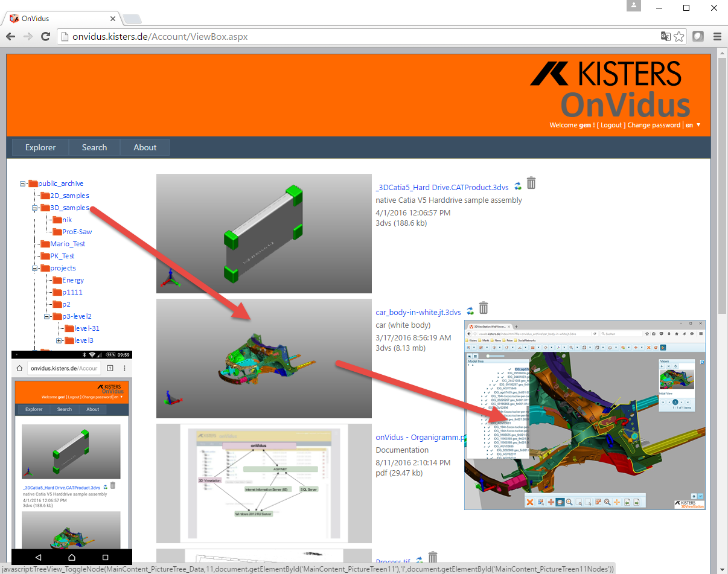Screen dimensions: 728x574
Task: Toggle checkbox for IDG_AGV75646 in Model tree
Action: click(492, 388)
